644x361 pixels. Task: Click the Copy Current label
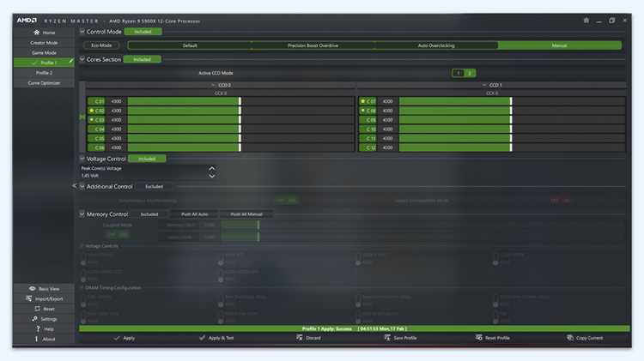click(589, 338)
